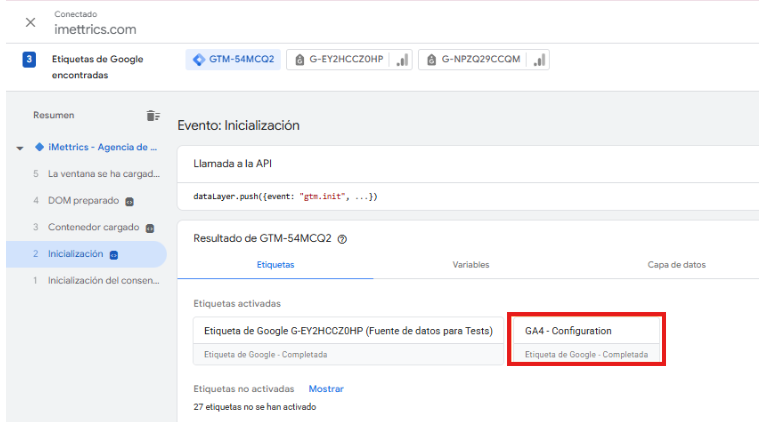Click the blue number 3 tag count badge
This screenshot has width=778, height=422.
30,59
